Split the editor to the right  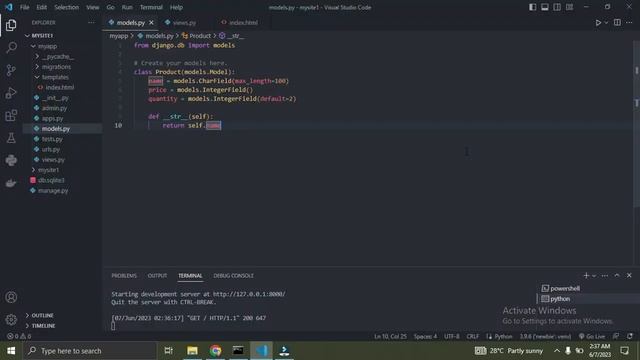click(617, 23)
